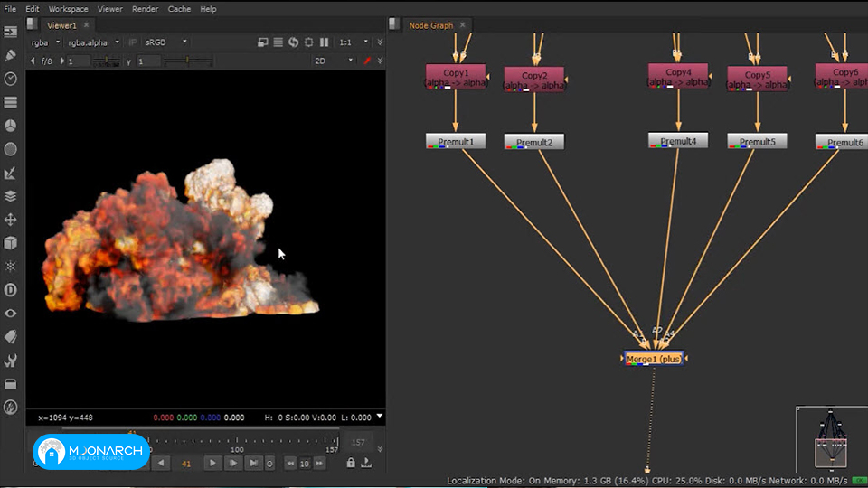This screenshot has height=488, width=868.
Task: Refresh the viewer with circular arrows
Action: pyautogui.click(x=293, y=42)
